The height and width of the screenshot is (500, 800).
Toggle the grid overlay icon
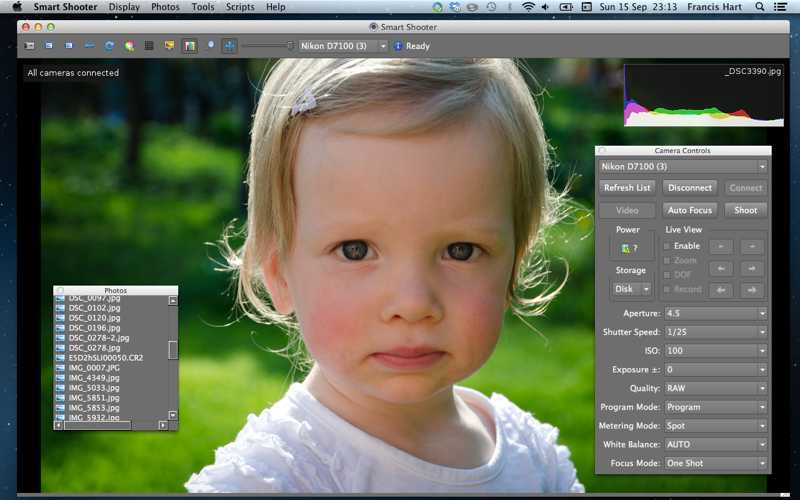click(x=149, y=46)
